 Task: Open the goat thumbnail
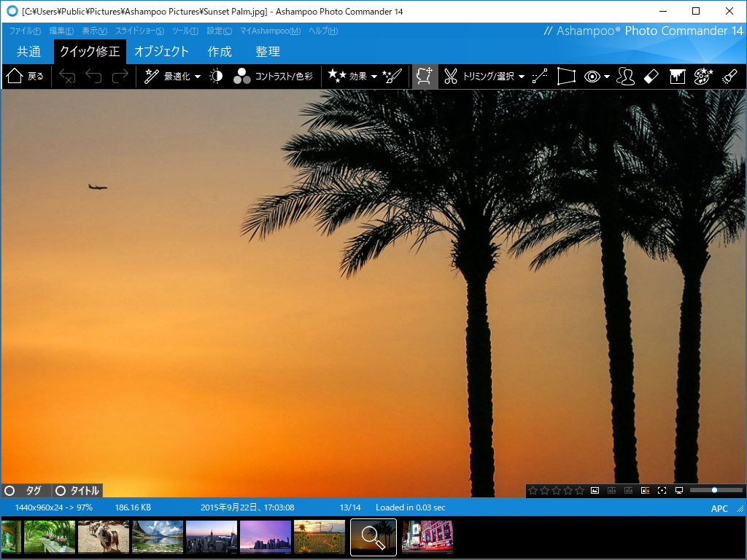[x=104, y=537]
